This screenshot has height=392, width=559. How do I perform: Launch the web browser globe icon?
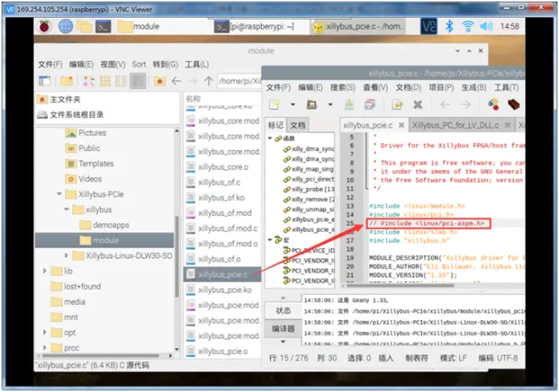65,26
